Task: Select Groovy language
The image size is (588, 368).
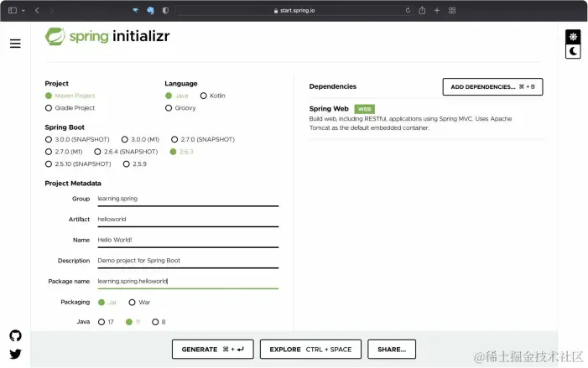Action: point(180,108)
